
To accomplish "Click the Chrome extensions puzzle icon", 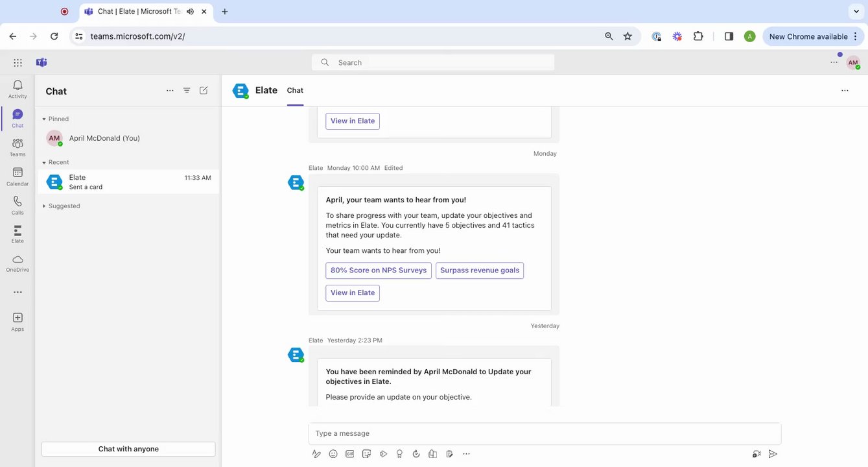I will pos(698,36).
